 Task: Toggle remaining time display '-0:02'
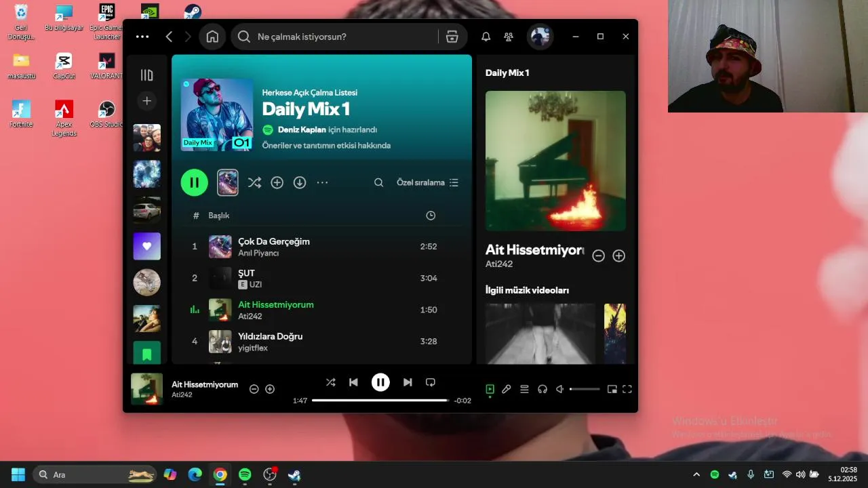pyautogui.click(x=462, y=401)
